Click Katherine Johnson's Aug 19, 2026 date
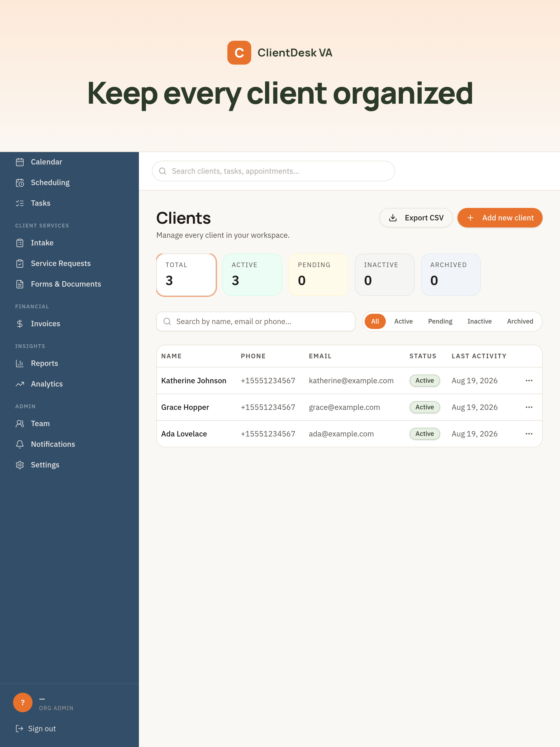Screen dimensions: 560x747 coord(475,381)
